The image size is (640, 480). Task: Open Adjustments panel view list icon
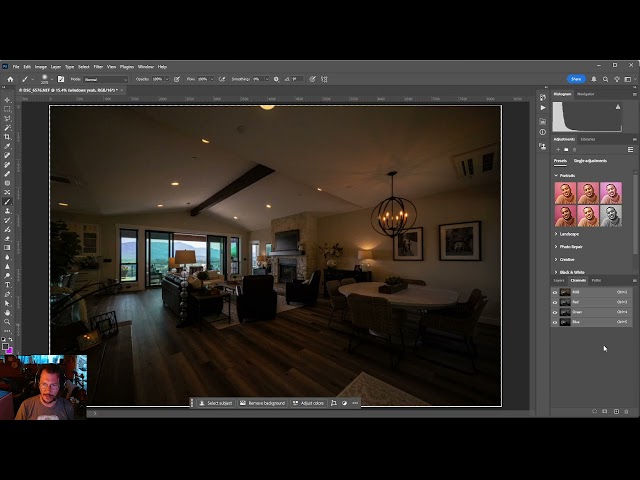(630, 150)
